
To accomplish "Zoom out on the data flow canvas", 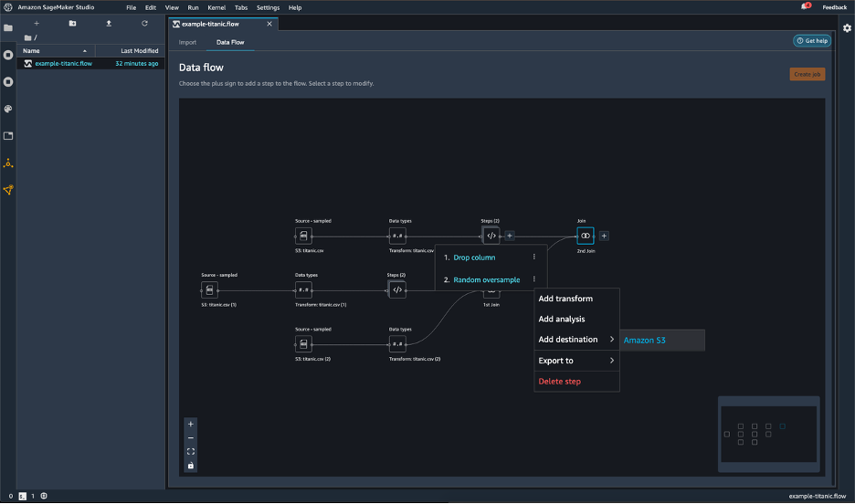I will coord(190,438).
